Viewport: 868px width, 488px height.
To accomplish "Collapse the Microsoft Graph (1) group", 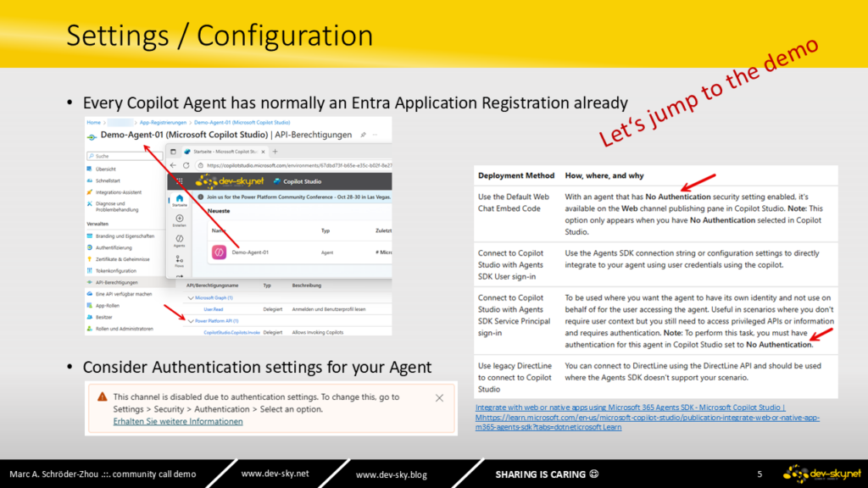I will coord(191,298).
